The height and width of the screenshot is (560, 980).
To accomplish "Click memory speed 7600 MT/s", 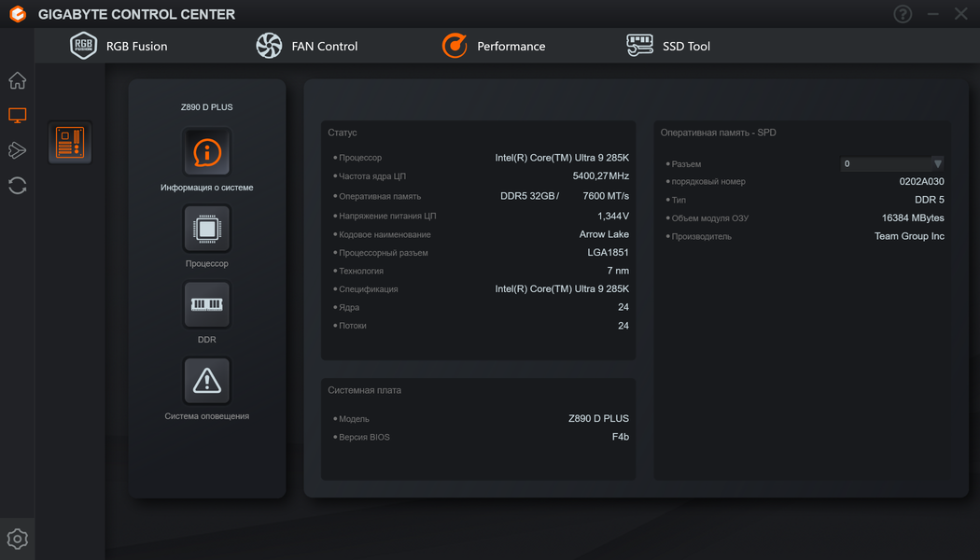I will click(x=606, y=196).
